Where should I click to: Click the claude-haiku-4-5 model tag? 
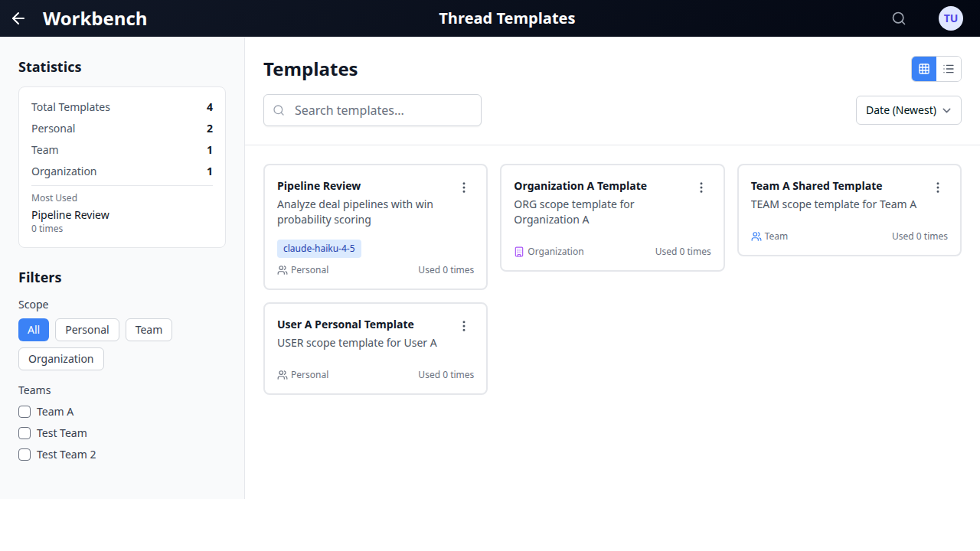(319, 248)
